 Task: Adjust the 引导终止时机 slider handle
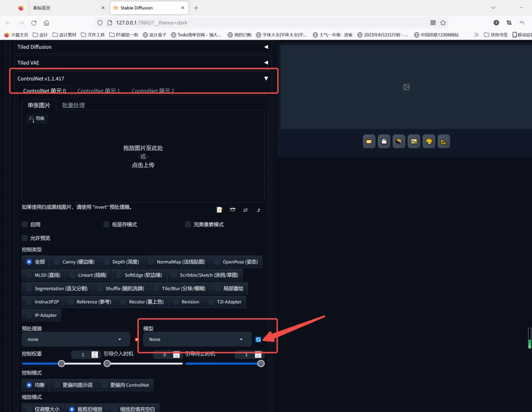tap(261, 363)
